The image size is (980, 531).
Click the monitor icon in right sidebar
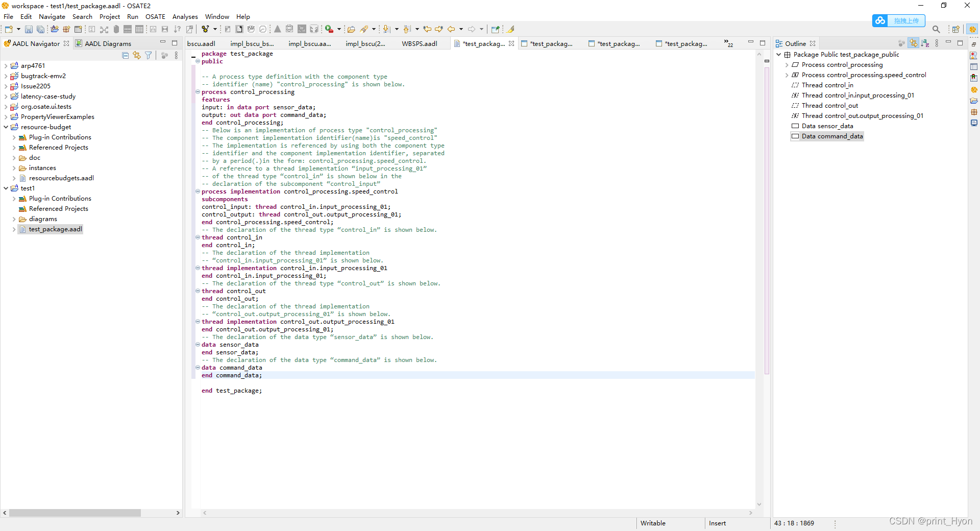pos(974,123)
